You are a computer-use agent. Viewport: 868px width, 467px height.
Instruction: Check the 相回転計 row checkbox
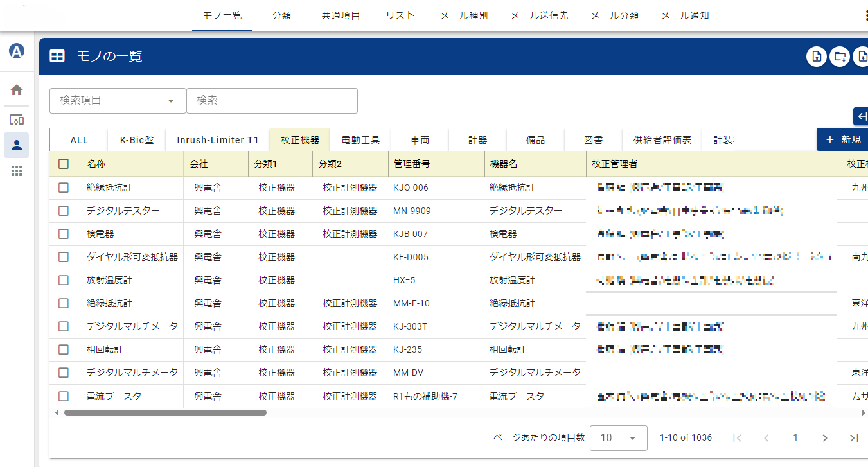[64, 349]
